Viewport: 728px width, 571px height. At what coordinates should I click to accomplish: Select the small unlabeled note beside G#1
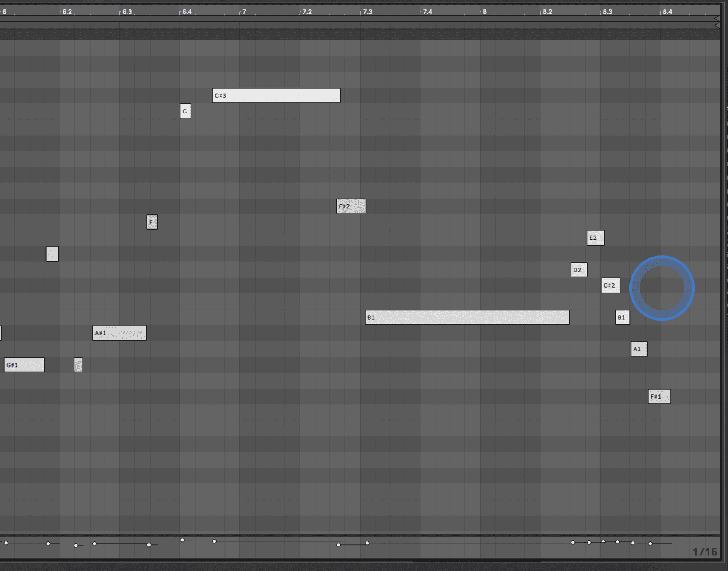[78, 365]
